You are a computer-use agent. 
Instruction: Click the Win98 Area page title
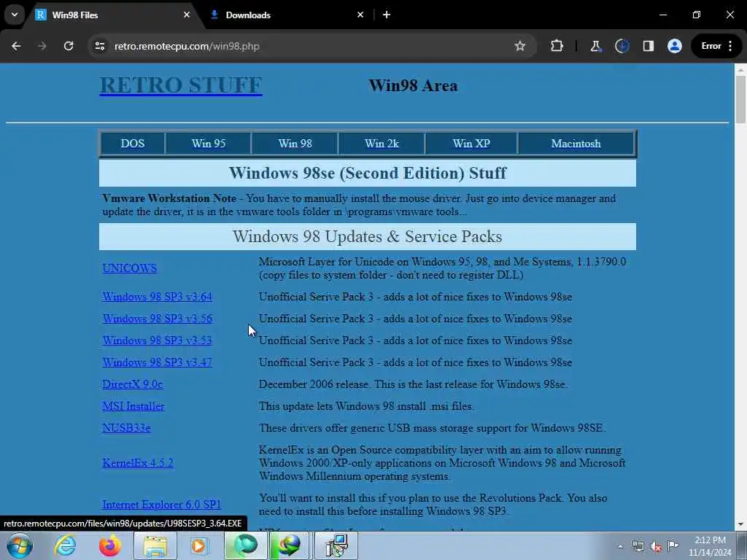413,86
